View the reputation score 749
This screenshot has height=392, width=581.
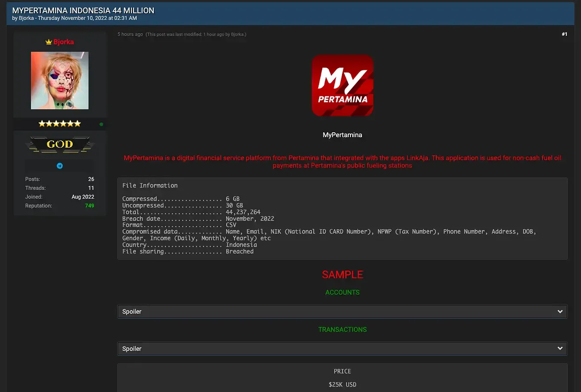pos(89,206)
